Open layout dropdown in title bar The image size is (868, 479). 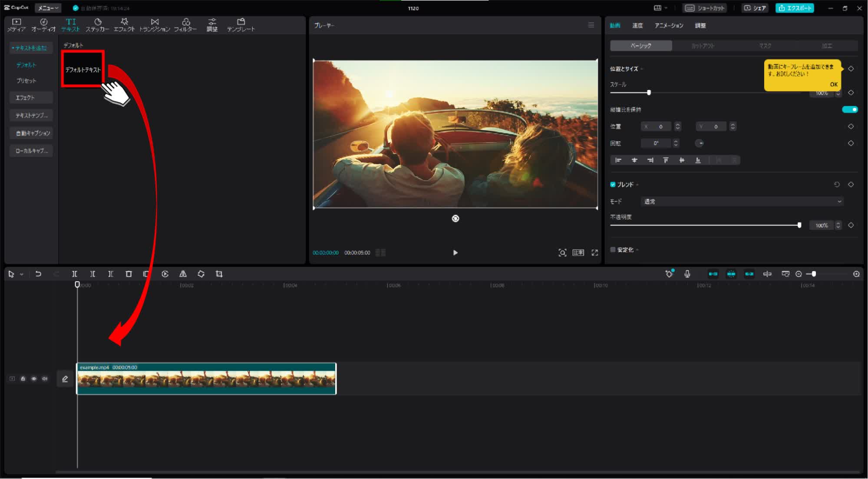tap(660, 8)
